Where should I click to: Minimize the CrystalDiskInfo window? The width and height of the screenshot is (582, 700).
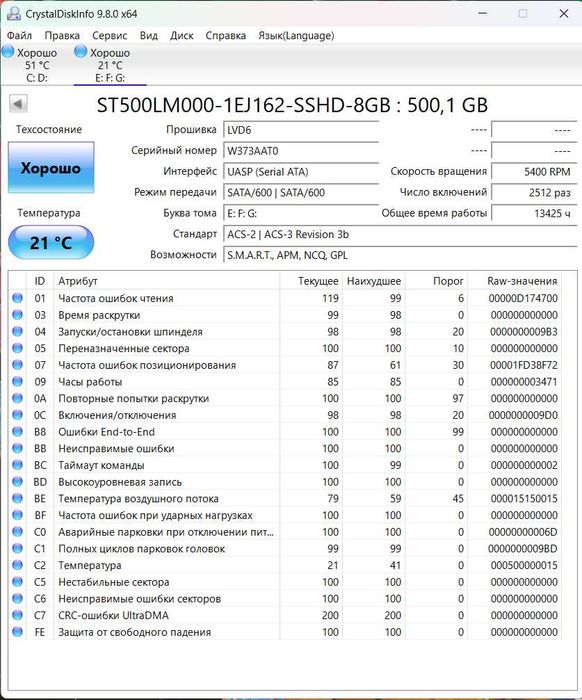tap(482, 13)
